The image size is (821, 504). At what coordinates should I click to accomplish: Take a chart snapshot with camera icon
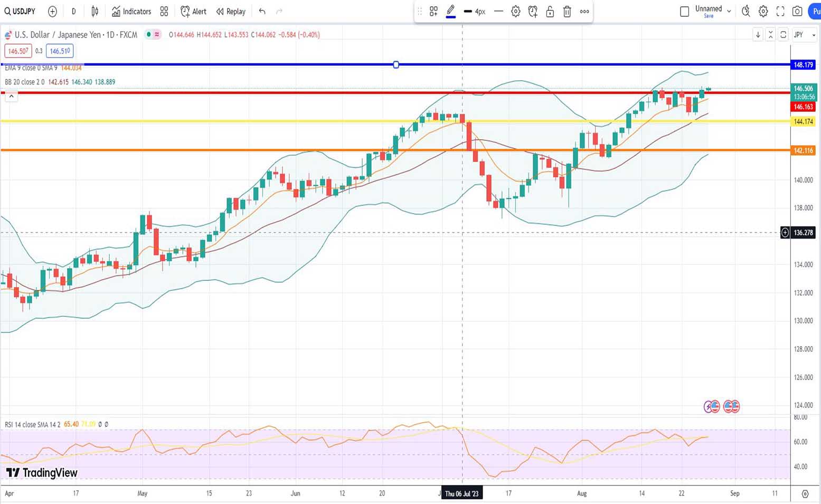pos(797,11)
